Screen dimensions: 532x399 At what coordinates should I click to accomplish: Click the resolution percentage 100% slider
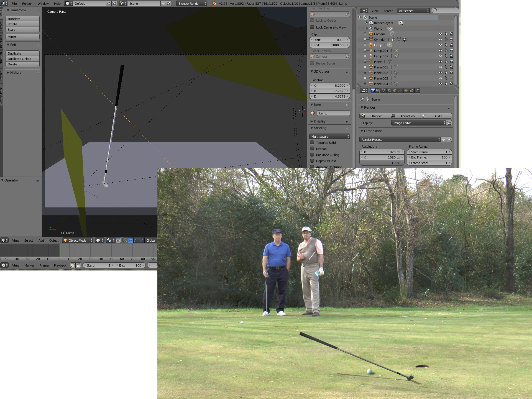pyautogui.click(x=382, y=163)
